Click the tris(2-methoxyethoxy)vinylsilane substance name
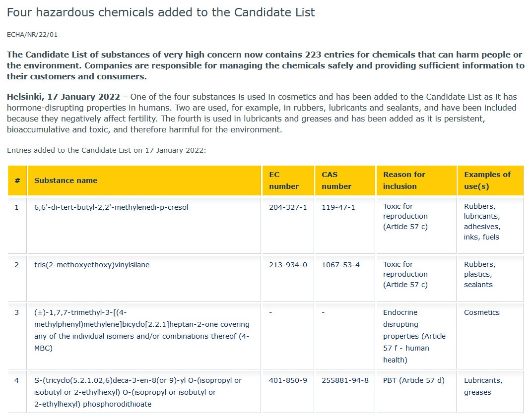Image resolution: width=531 pixels, height=420 pixels. coord(92,265)
